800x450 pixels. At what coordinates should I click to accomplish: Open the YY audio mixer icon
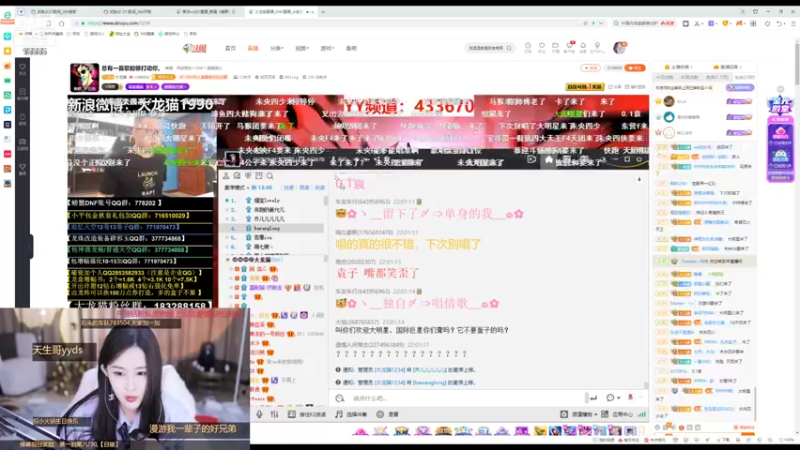click(x=274, y=414)
